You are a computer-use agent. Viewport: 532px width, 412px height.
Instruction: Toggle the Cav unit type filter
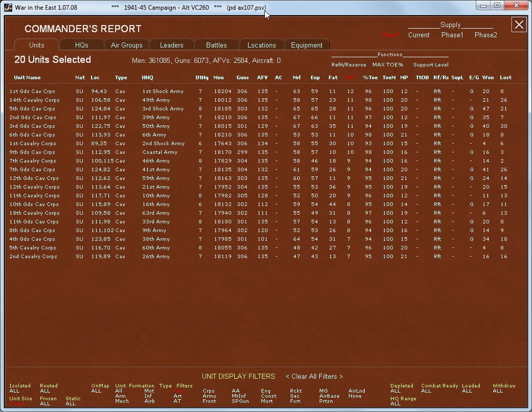click(x=179, y=391)
